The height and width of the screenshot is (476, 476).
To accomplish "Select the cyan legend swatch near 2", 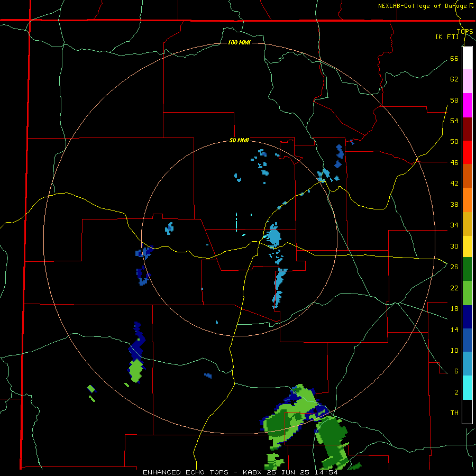I will click(x=467, y=388).
